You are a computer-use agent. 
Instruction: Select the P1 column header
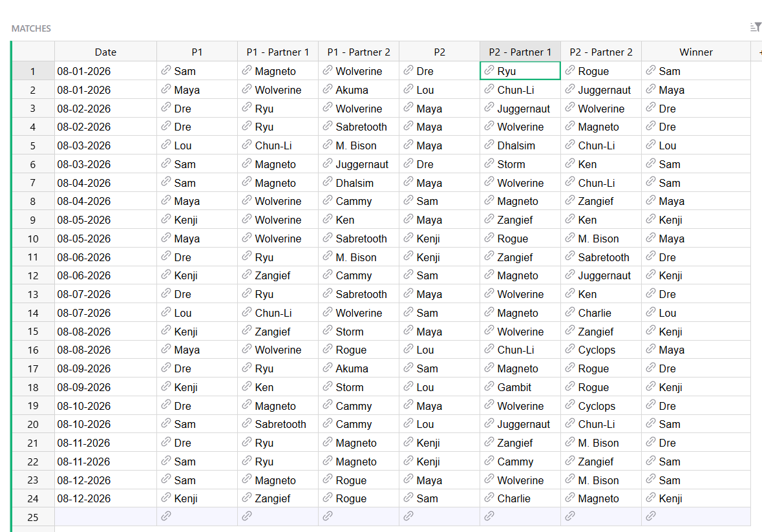[x=197, y=52]
